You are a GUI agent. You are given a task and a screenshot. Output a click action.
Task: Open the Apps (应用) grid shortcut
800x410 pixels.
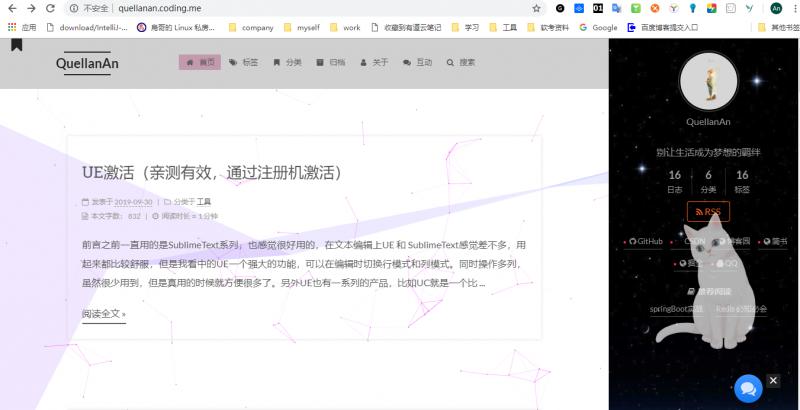click(22, 28)
